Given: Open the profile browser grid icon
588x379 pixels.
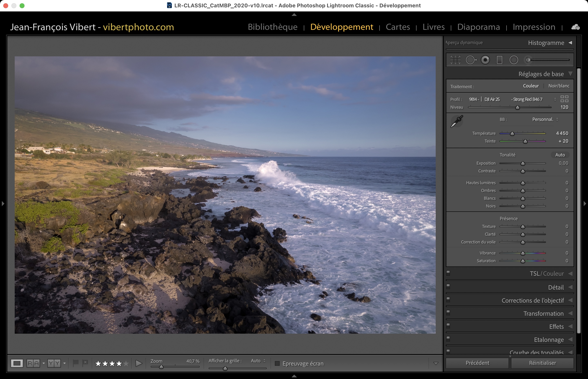Looking at the screenshot, I should tap(564, 99).
